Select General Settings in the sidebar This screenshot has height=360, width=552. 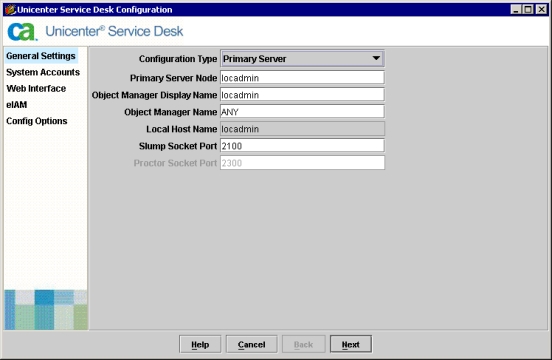[41, 56]
